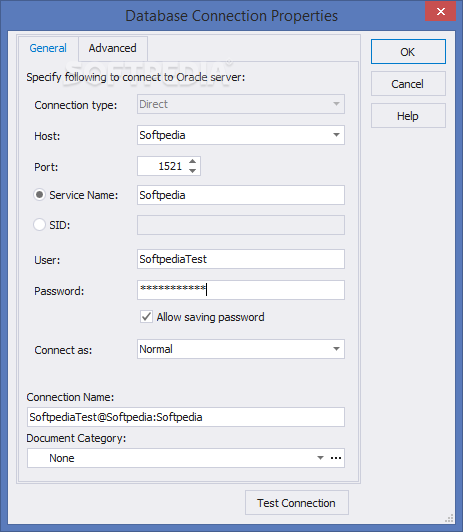Screen dimensions: 463x532
Task: Expand the Document Category dropdown arrow
Action: click(x=320, y=458)
